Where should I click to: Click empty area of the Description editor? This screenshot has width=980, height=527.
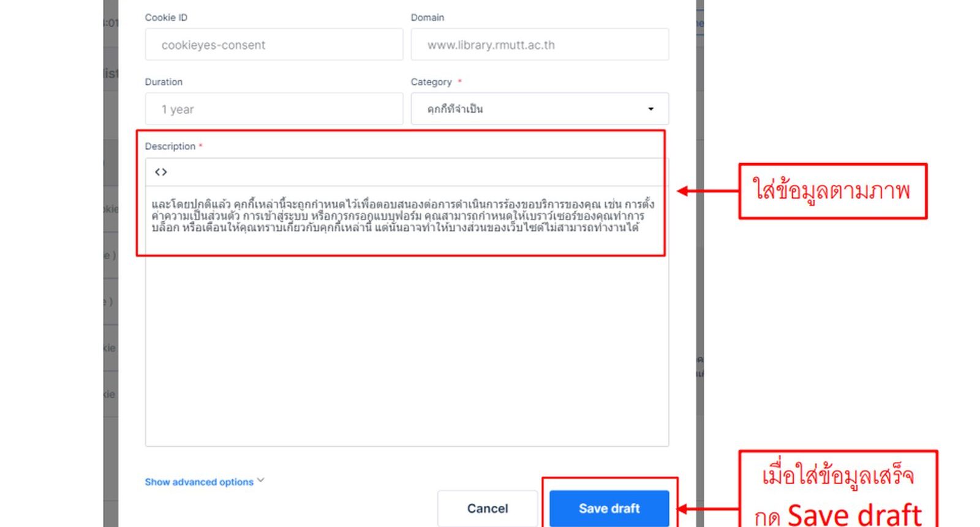point(407,343)
